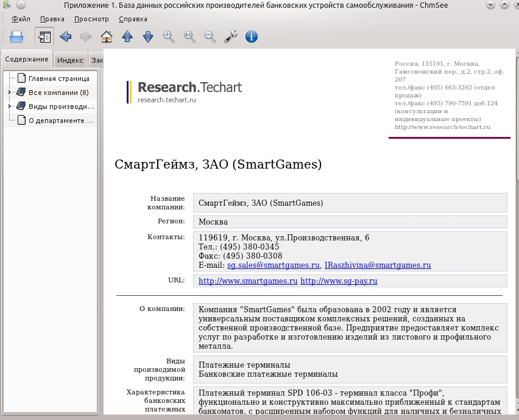Click the Москва region value
The height and width of the screenshot is (420, 519).
coord(213,222)
